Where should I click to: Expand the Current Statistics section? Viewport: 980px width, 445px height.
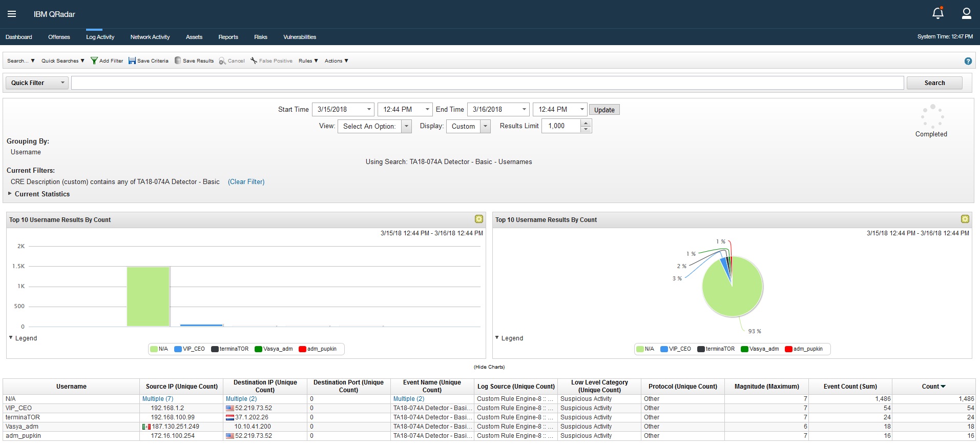10,194
